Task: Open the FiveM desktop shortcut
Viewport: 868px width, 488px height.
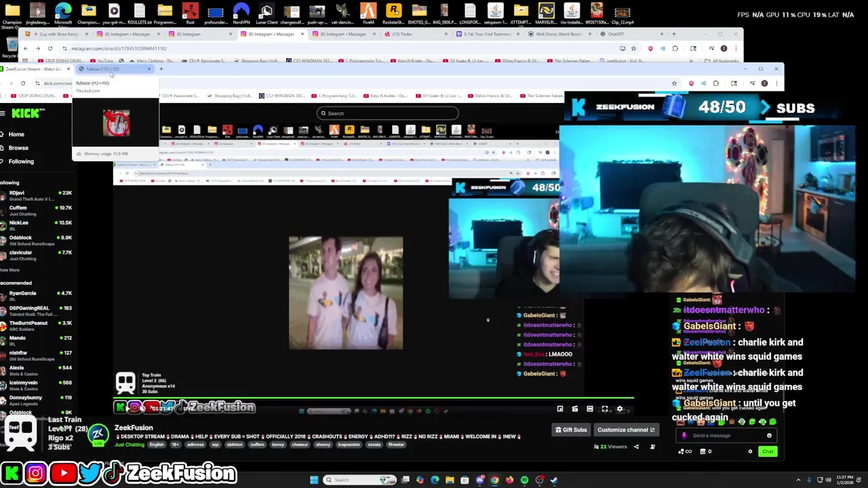Action: pos(368,14)
